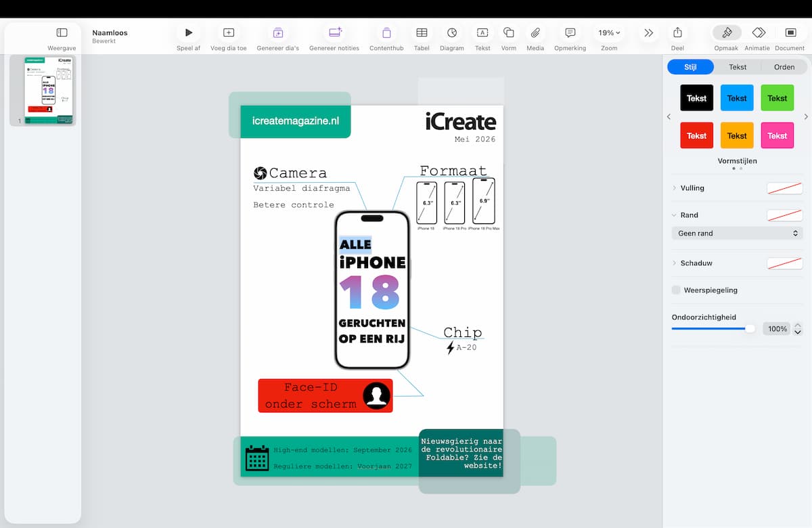Open the Vulling fill color well
Screen dimensions: 812x528
pyautogui.click(x=784, y=188)
